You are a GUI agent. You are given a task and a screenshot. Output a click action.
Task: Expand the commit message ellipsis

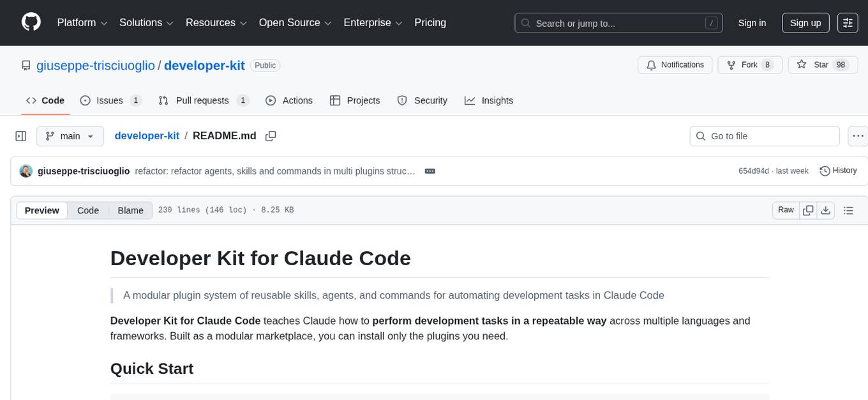430,171
